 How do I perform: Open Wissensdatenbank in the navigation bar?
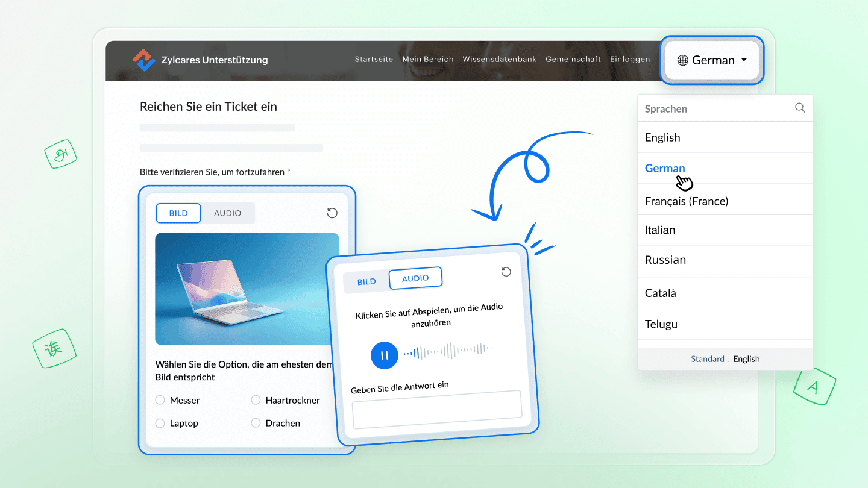coord(499,59)
